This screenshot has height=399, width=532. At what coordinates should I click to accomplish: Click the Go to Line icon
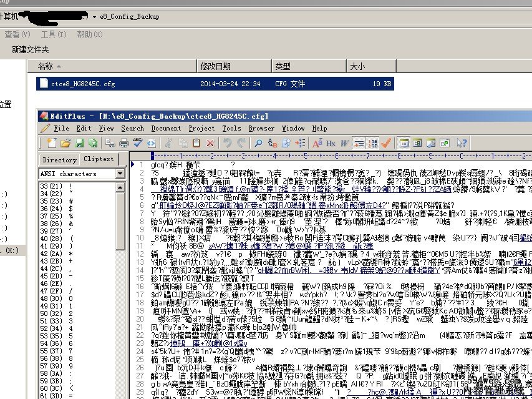[300, 143]
